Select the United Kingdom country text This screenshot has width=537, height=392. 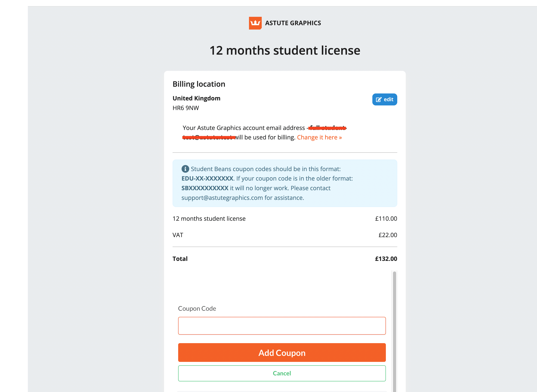tap(196, 98)
